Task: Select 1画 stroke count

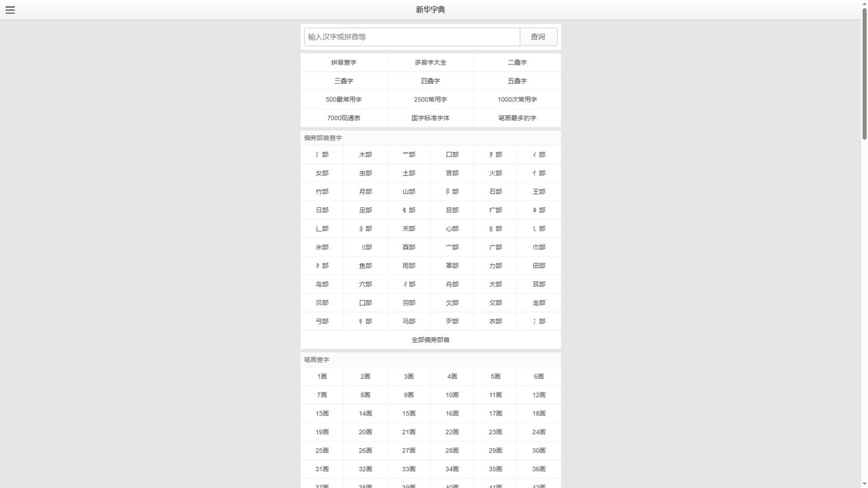Action: 322,377
